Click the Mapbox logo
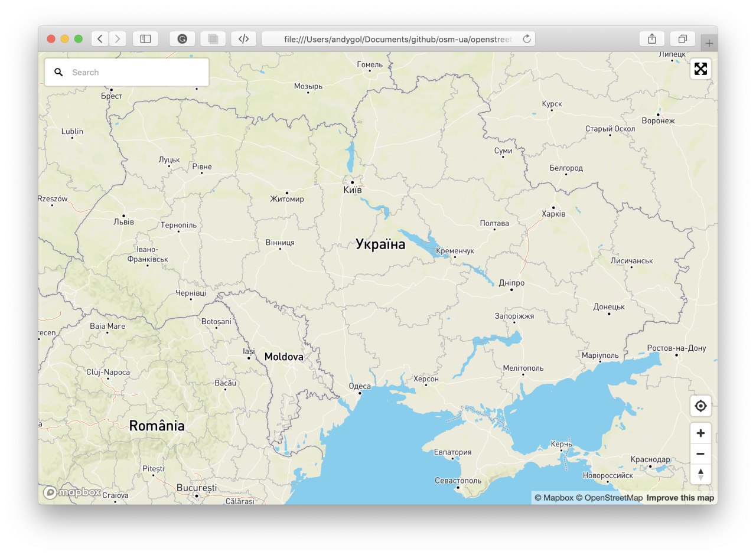The height and width of the screenshot is (555, 756). (72, 492)
